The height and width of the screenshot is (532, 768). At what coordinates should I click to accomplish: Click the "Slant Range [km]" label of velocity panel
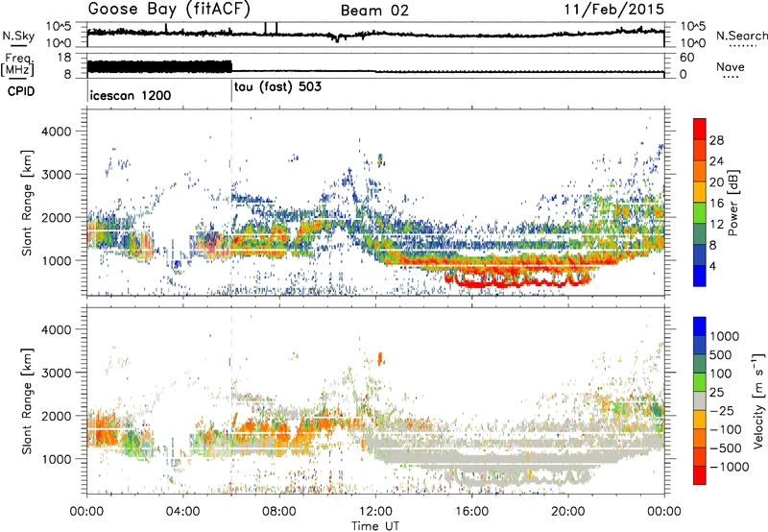(27, 400)
